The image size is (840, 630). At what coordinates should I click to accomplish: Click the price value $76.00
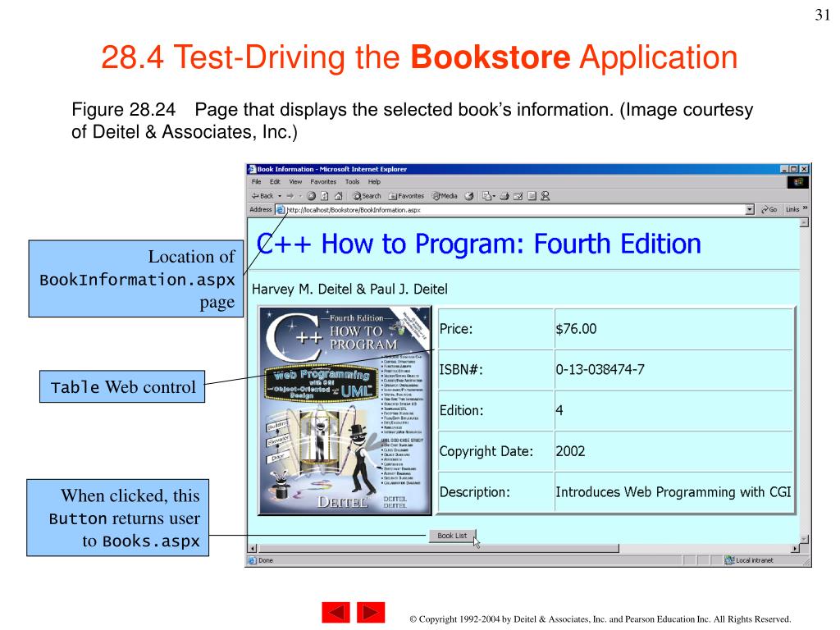[576, 329]
